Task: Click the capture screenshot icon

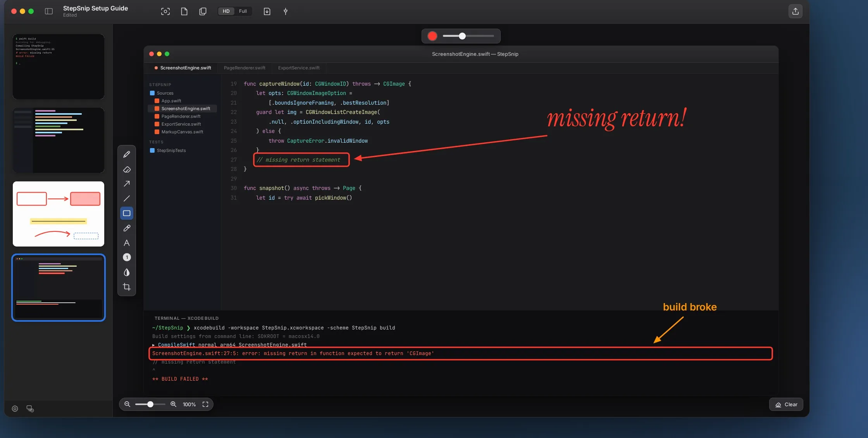Action: (x=165, y=11)
